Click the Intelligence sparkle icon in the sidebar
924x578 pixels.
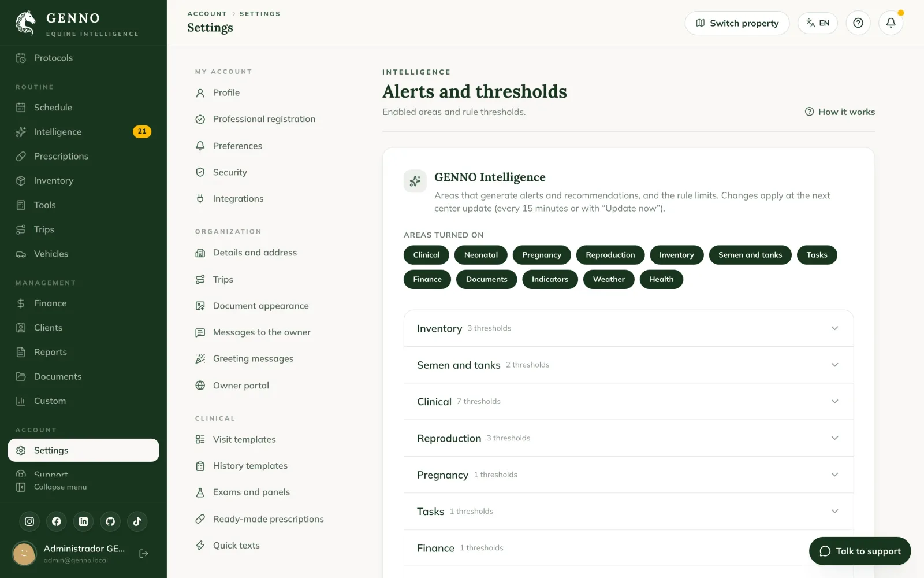21,132
